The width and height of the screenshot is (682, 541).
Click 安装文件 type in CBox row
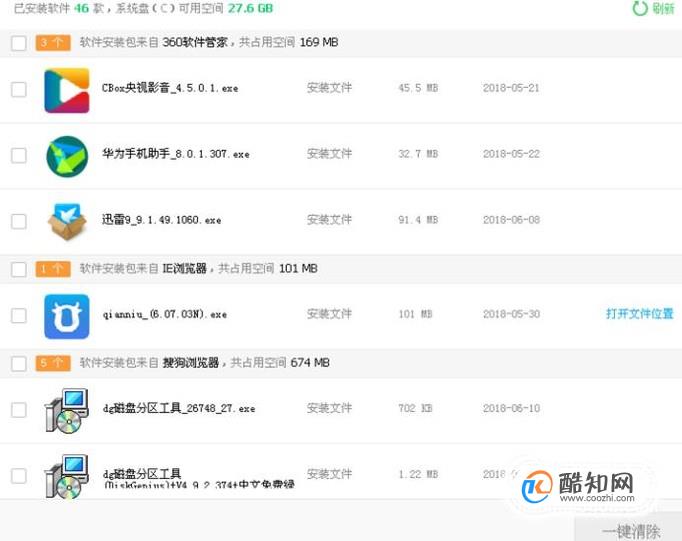pyautogui.click(x=329, y=88)
